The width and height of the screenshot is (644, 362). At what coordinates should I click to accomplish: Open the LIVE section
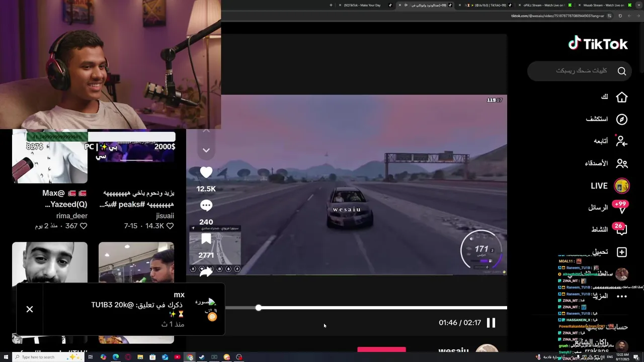[x=610, y=186]
